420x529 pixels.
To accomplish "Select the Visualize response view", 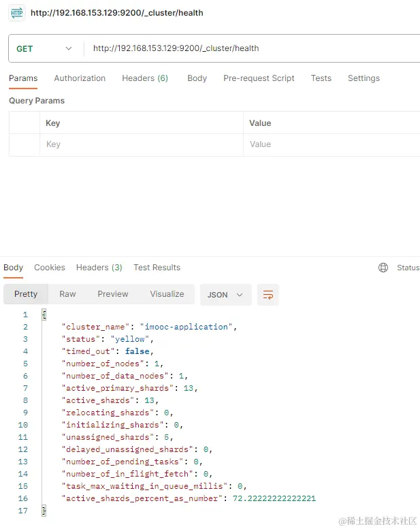I will [x=167, y=294].
